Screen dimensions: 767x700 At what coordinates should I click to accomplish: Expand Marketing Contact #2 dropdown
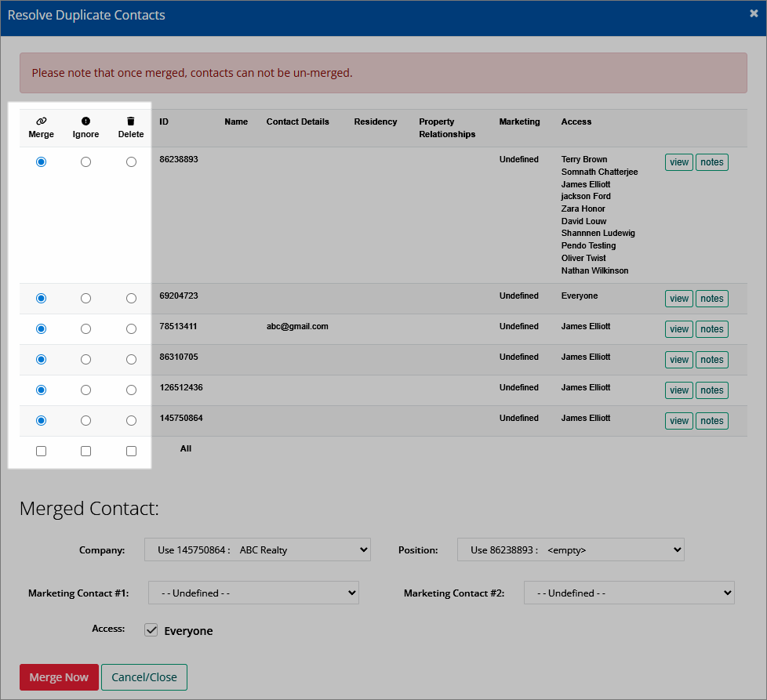(629, 593)
